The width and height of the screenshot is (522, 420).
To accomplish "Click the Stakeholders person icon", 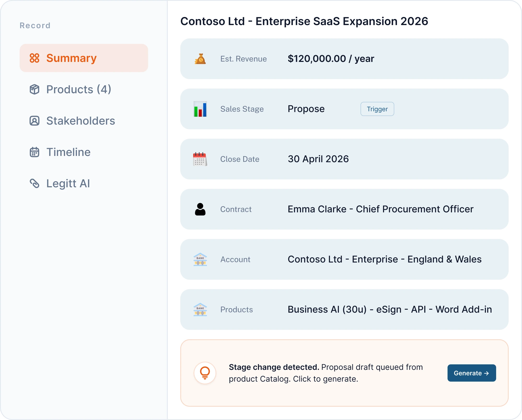I will pos(34,121).
